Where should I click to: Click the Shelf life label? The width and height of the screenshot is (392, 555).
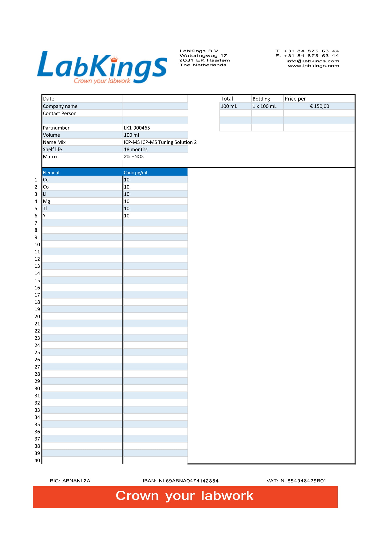(x=52, y=150)
